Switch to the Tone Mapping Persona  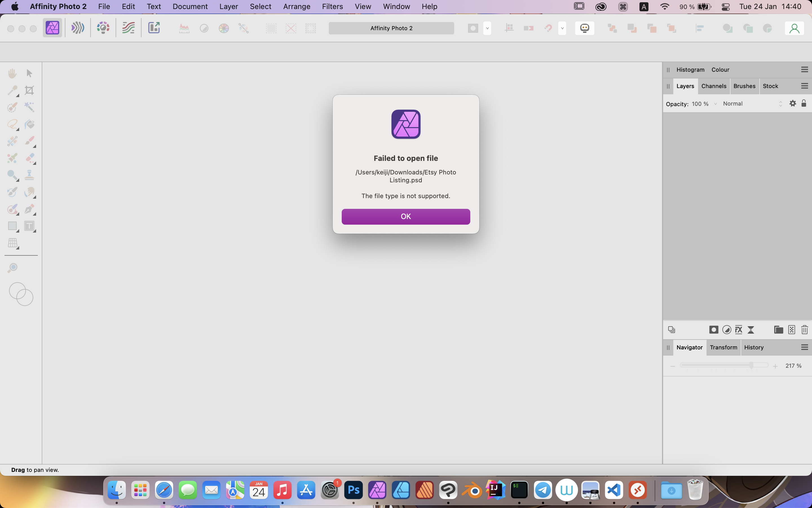(128, 28)
